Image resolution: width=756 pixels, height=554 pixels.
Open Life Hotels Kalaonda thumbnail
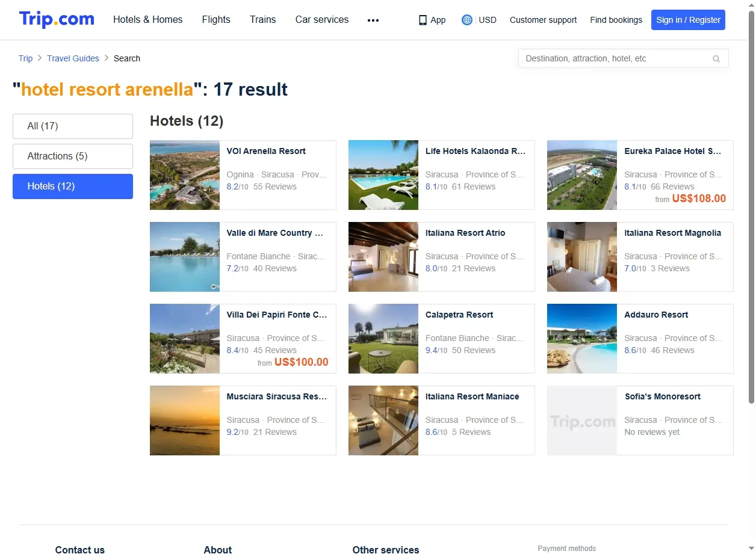coord(383,175)
